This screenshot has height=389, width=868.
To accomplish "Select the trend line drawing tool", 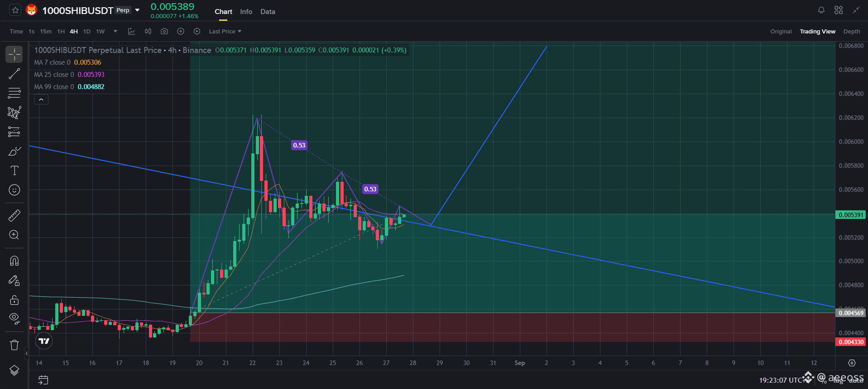I will point(14,74).
